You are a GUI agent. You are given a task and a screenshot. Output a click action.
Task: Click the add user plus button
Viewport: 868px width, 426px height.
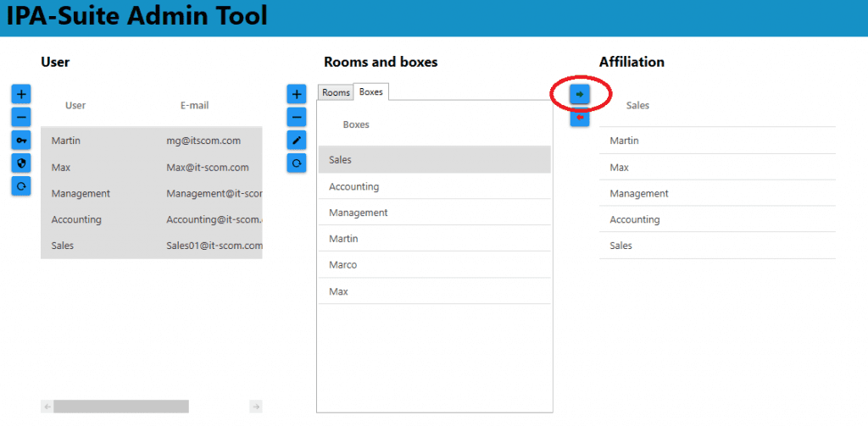pyautogui.click(x=21, y=94)
